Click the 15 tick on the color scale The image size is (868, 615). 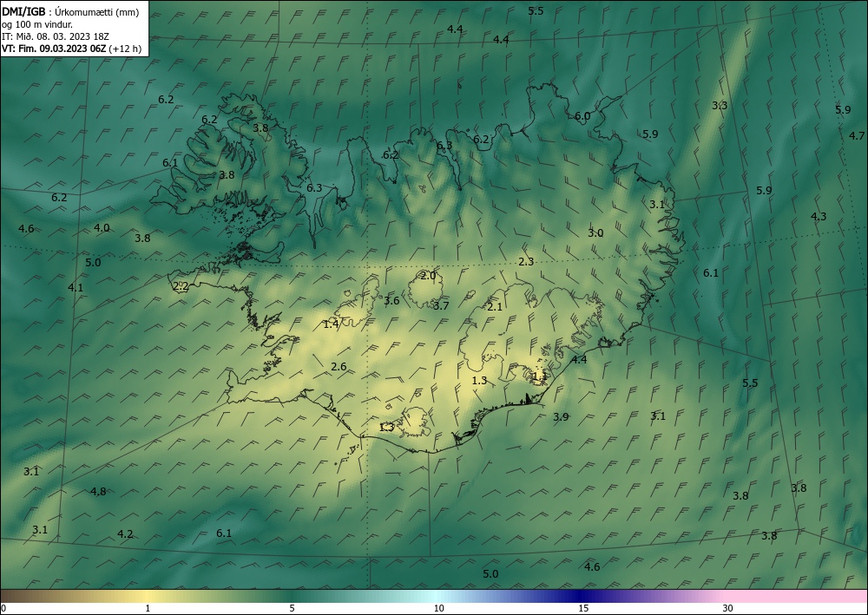click(583, 608)
